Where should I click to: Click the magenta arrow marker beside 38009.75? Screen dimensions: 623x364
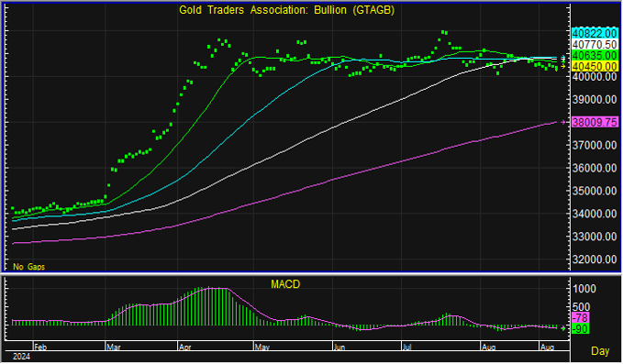[562, 122]
